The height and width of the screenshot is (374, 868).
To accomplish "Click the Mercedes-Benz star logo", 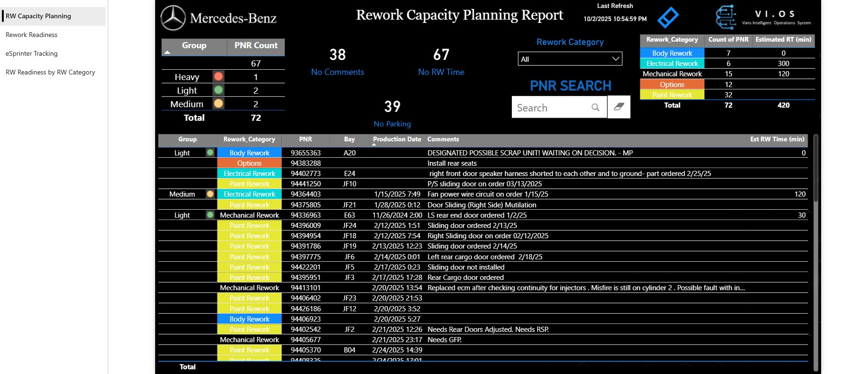I will pyautogui.click(x=173, y=18).
